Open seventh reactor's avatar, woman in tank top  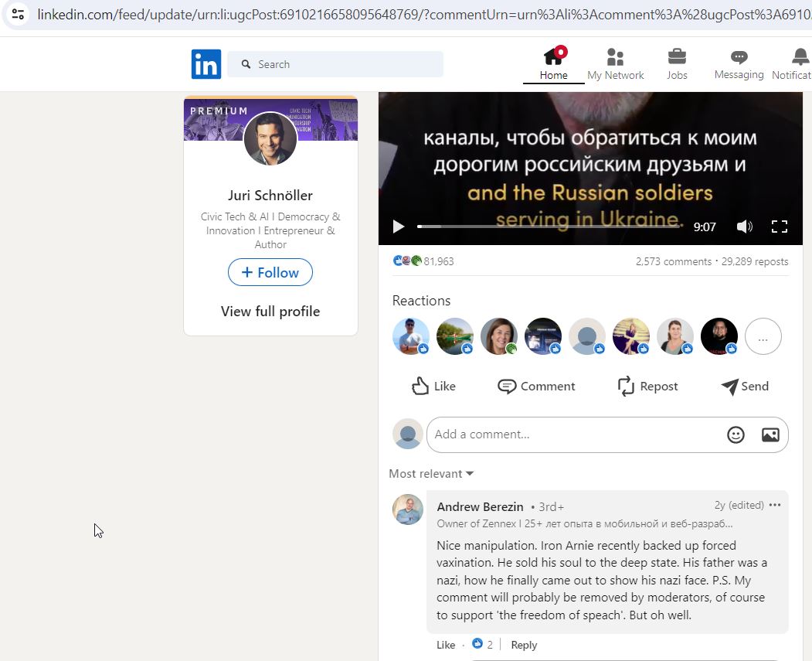(674, 336)
